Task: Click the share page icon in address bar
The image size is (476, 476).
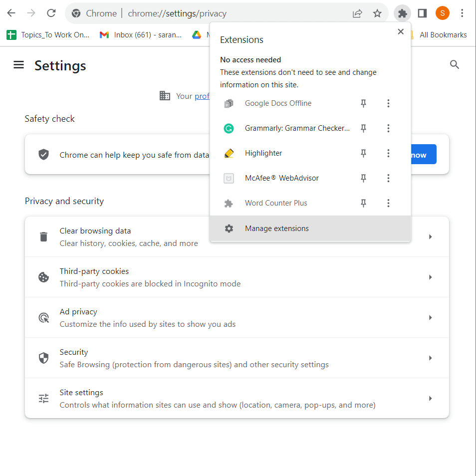Action: click(357, 13)
